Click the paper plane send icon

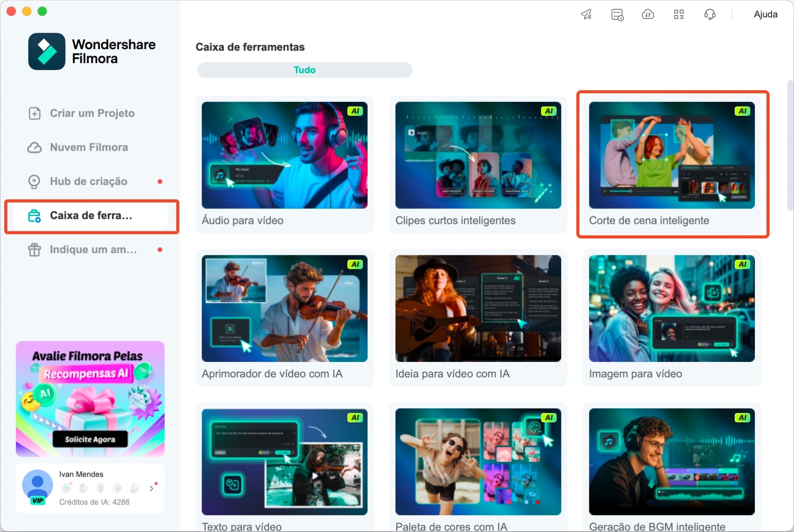click(586, 14)
